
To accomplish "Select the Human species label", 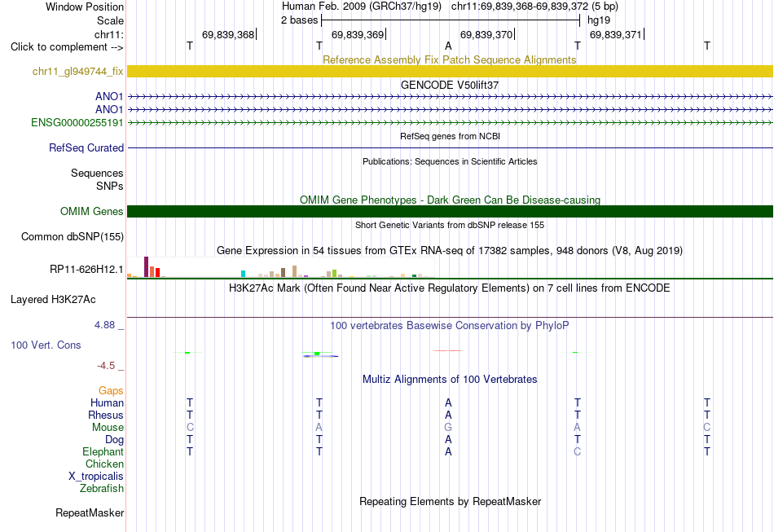I will [x=107, y=402].
